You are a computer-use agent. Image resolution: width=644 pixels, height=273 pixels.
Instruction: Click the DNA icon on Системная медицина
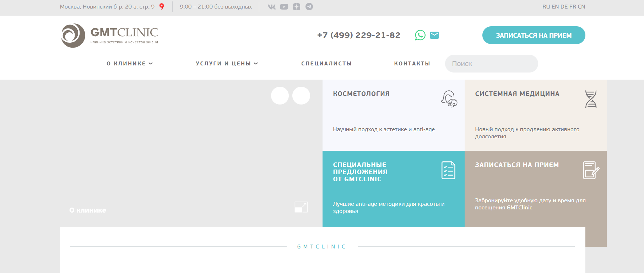[591, 99]
